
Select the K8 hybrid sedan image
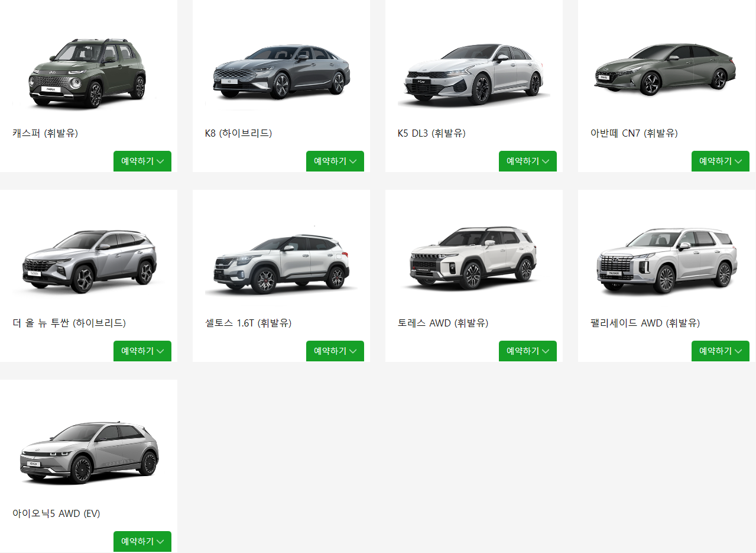281,72
